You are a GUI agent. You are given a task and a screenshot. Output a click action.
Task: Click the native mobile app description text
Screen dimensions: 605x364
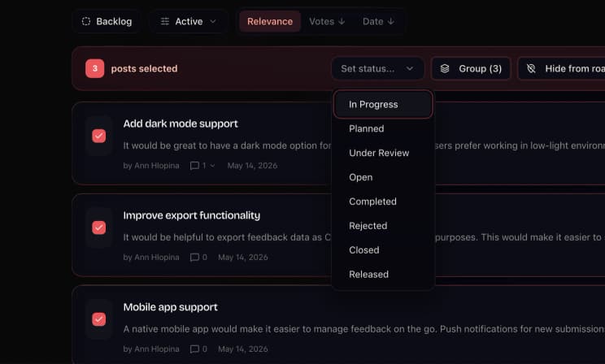pyautogui.click(x=363, y=329)
